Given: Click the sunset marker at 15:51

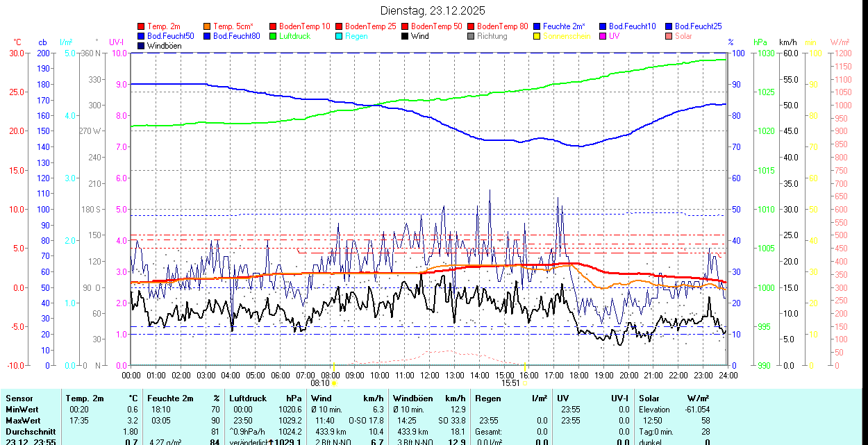Looking at the screenshot, I should [x=525, y=383].
